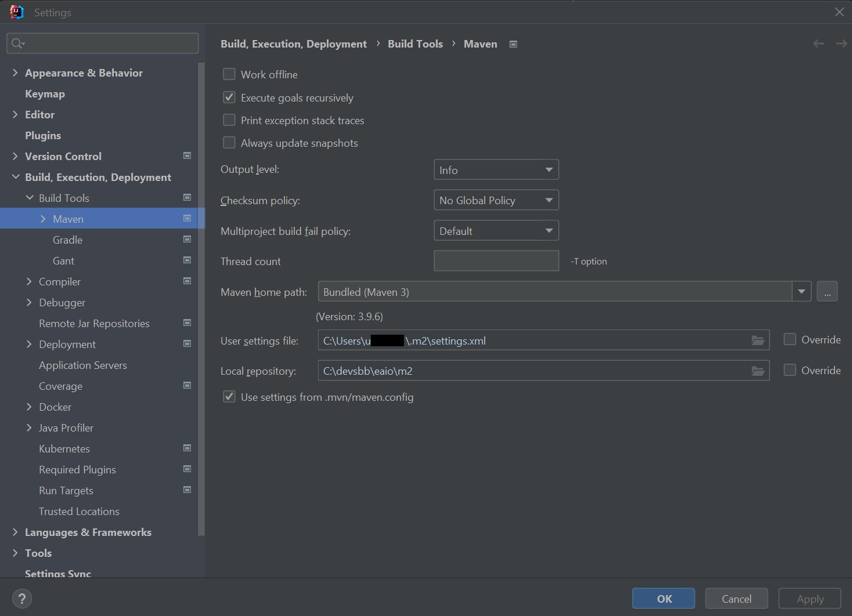Confirm settings with the OK button
Screen dimensions: 852x616
663,598
